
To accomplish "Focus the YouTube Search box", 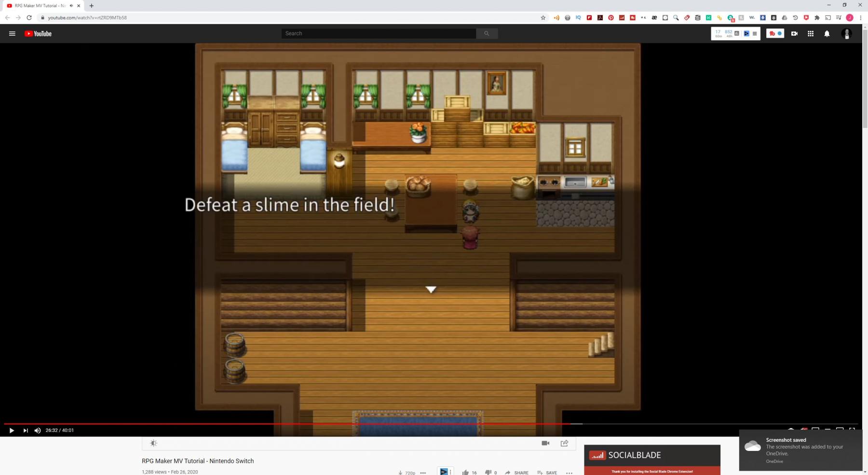I will coord(379,33).
